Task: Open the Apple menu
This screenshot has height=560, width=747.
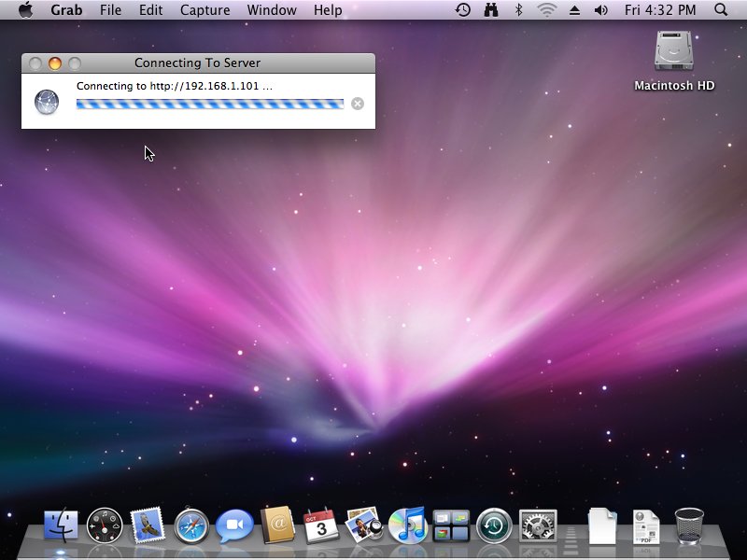Action: point(25,10)
